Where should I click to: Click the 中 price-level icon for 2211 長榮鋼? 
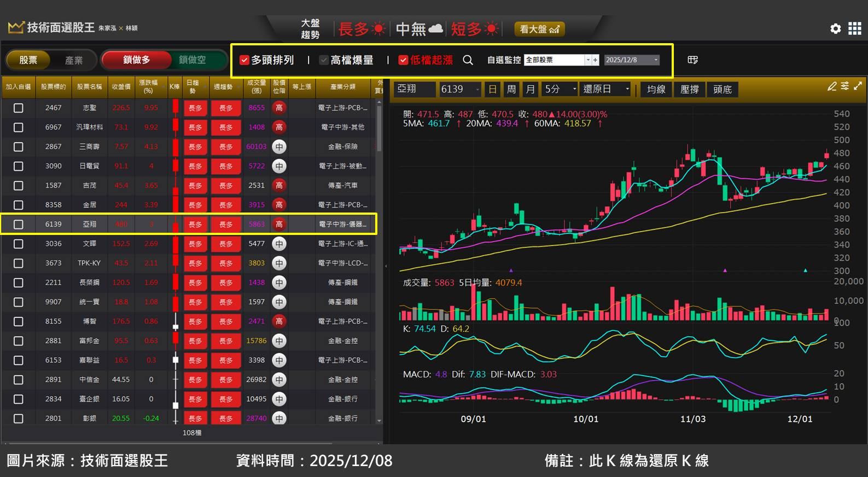click(279, 282)
